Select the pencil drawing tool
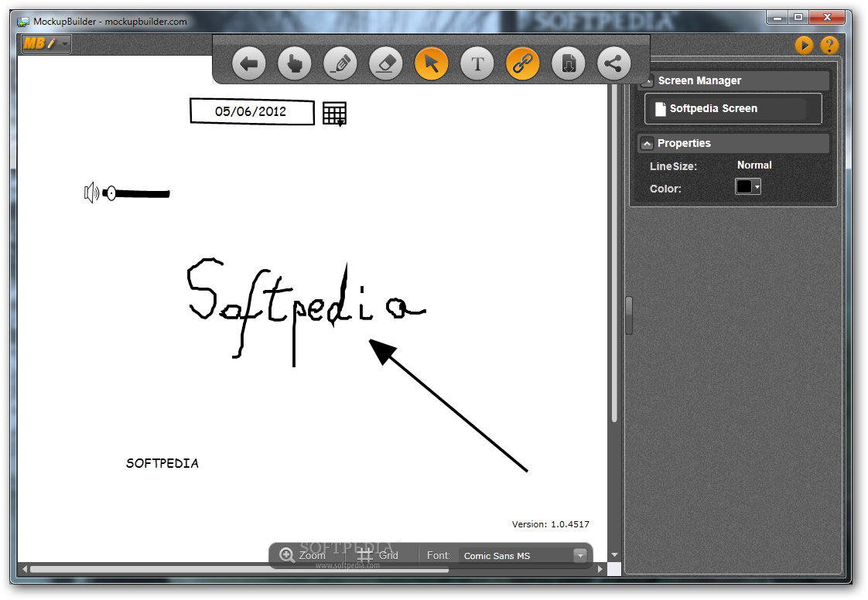The image size is (868, 600). click(x=340, y=63)
